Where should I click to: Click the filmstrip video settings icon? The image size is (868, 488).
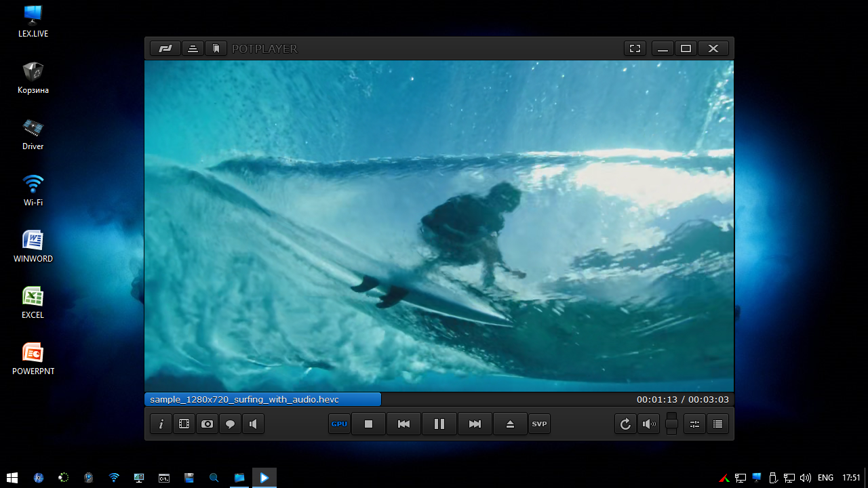[184, 424]
